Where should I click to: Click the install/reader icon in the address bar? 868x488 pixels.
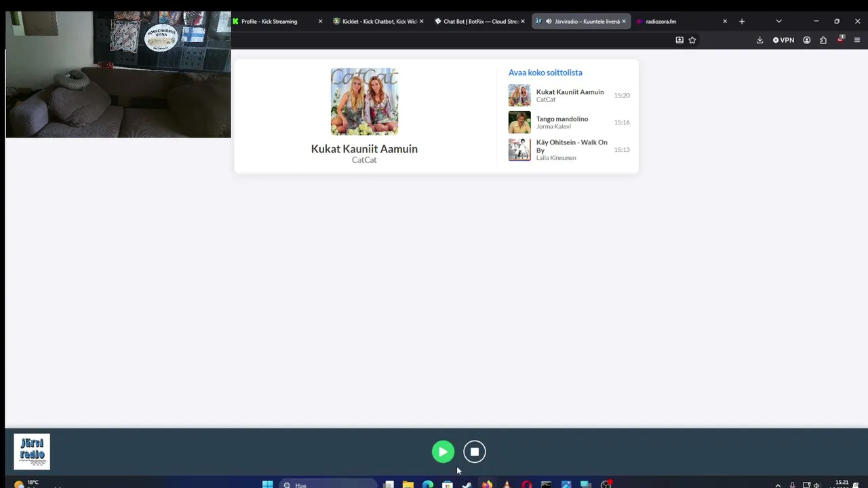tap(679, 40)
